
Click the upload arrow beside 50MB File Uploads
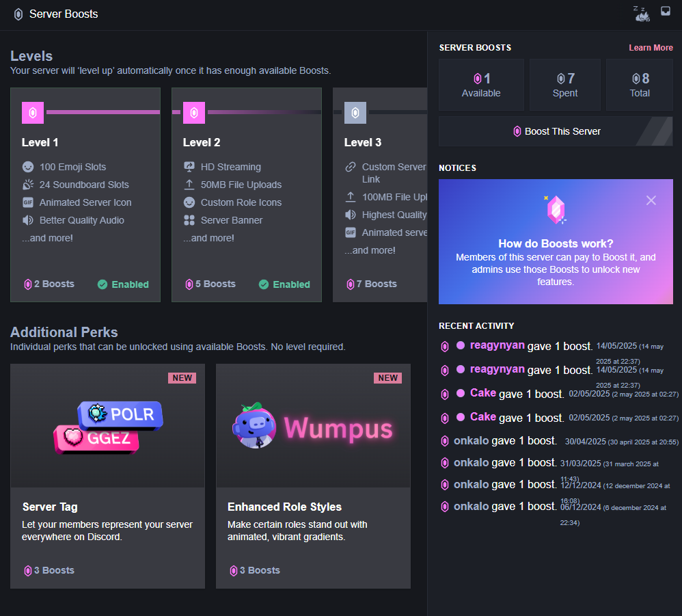click(x=189, y=185)
